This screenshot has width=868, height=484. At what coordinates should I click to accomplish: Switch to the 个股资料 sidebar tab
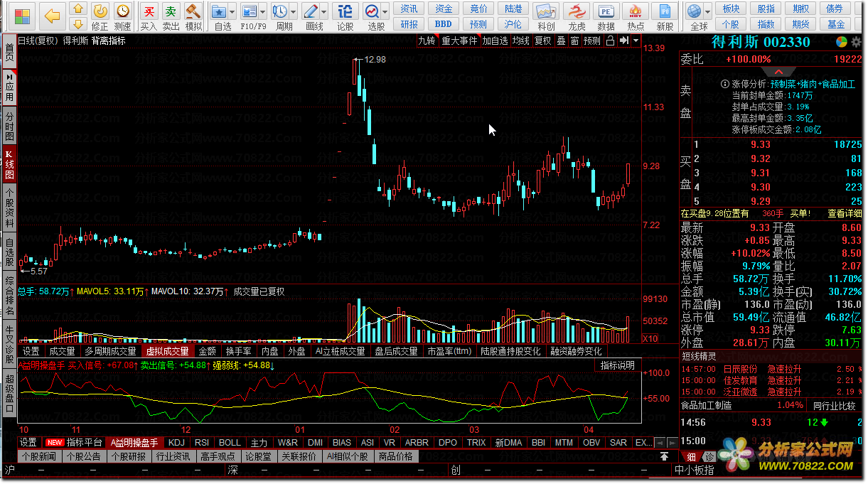point(9,208)
